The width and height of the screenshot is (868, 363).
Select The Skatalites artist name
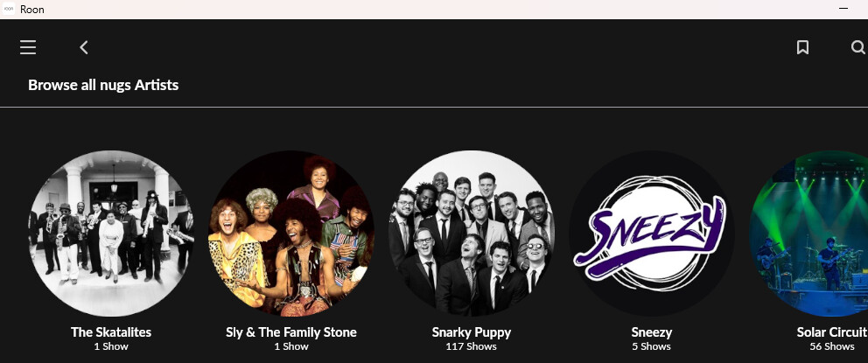point(111,332)
